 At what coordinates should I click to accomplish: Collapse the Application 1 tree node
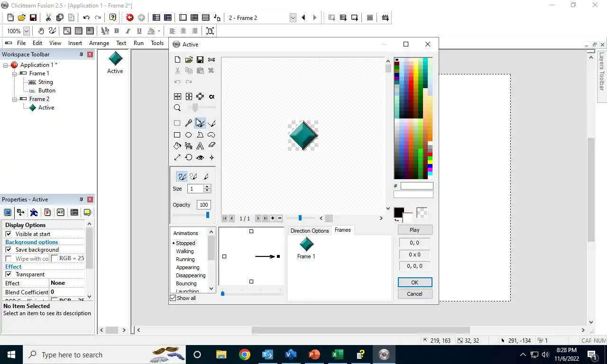(x=6, y=65)
